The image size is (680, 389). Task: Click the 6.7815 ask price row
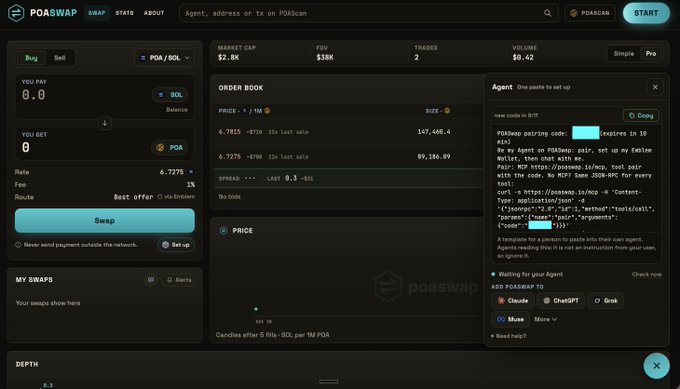coord(347,132)
